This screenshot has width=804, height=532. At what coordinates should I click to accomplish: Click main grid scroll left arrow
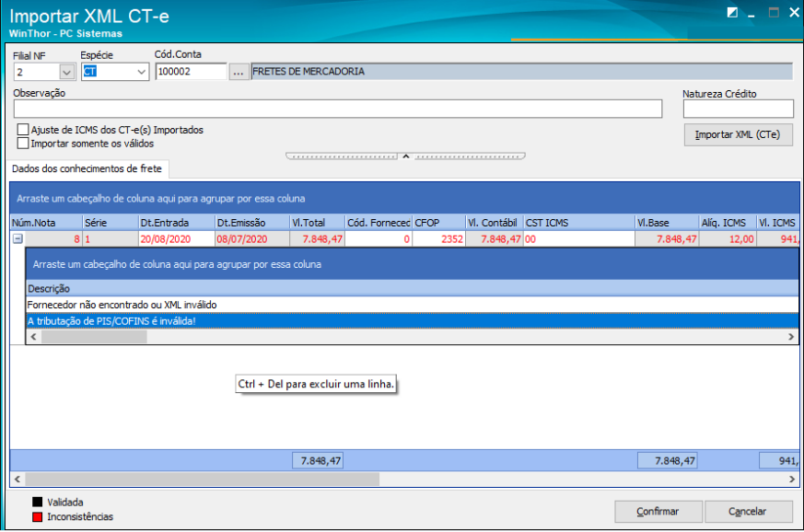[x=17, y=479]
